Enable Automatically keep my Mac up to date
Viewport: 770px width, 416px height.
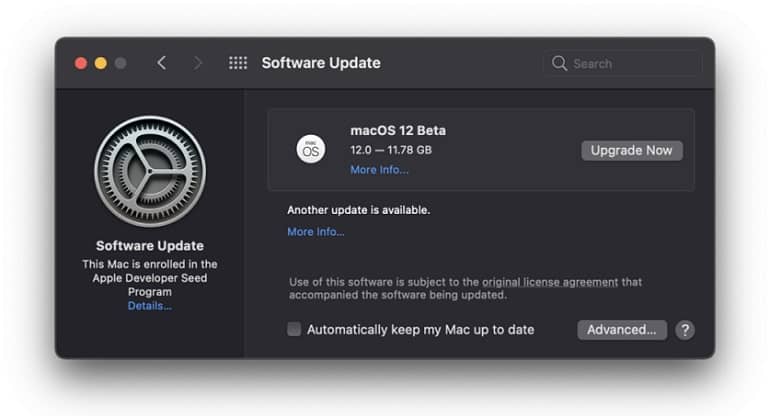click(294, 329)
